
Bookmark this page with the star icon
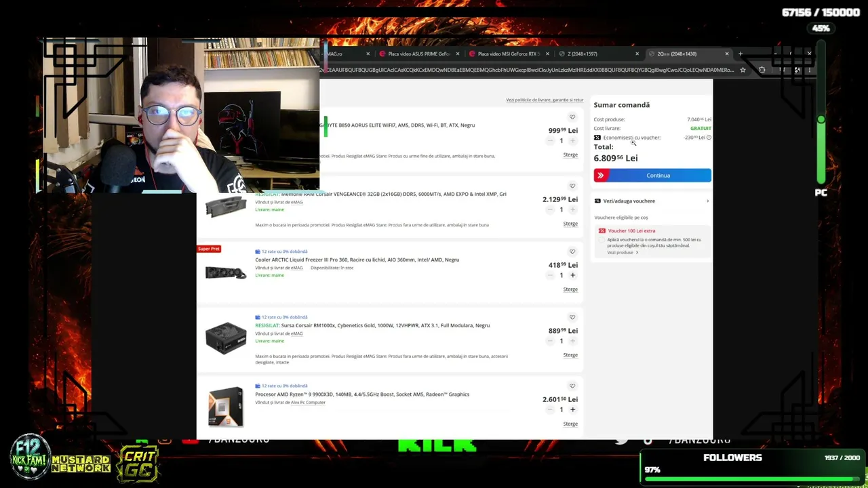coord(743,70)
